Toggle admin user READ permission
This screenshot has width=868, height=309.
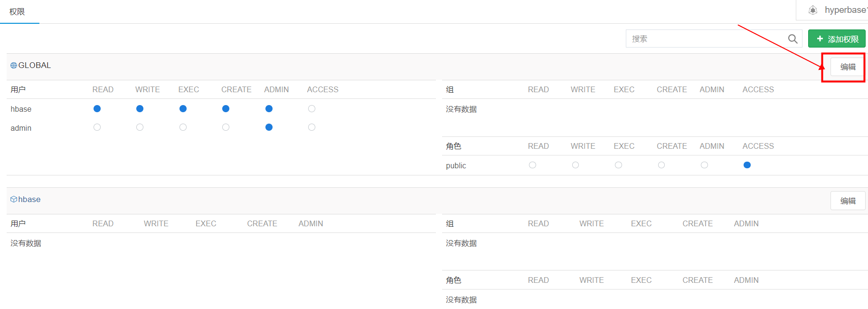click(97, 127)
